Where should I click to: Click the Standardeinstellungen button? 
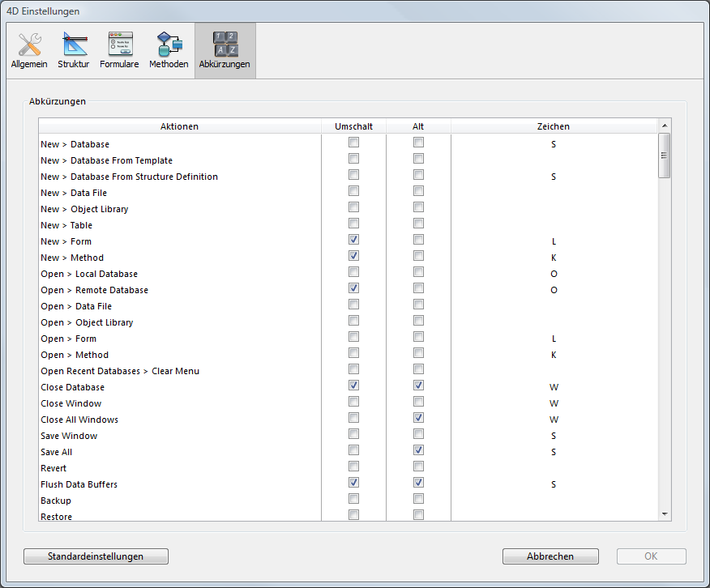click(96, 556)
